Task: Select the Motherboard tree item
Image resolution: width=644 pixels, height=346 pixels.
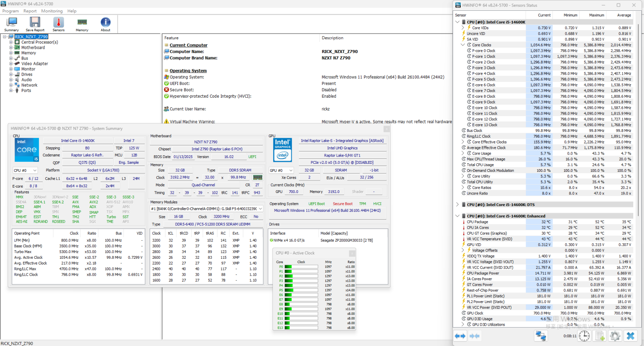Action: pos(33,48)
